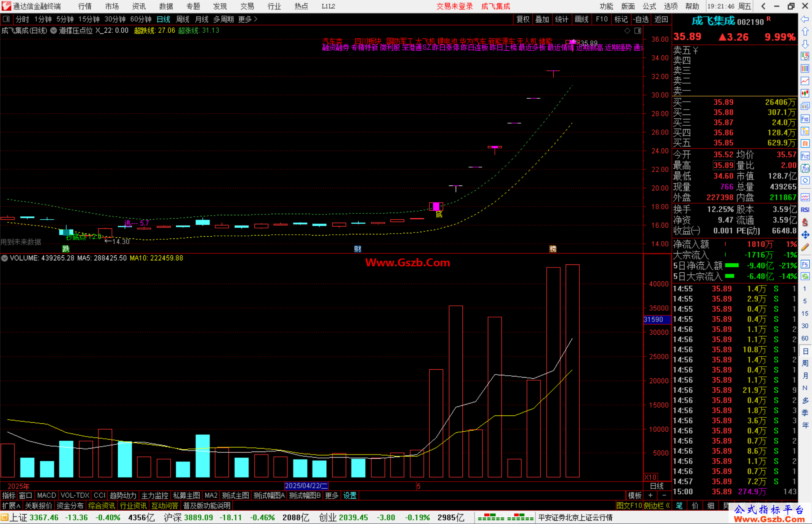The height and width of the screenshot is (524, 812).
Task: Click the panel layout icon left of 分时
Action: [6, 19]
